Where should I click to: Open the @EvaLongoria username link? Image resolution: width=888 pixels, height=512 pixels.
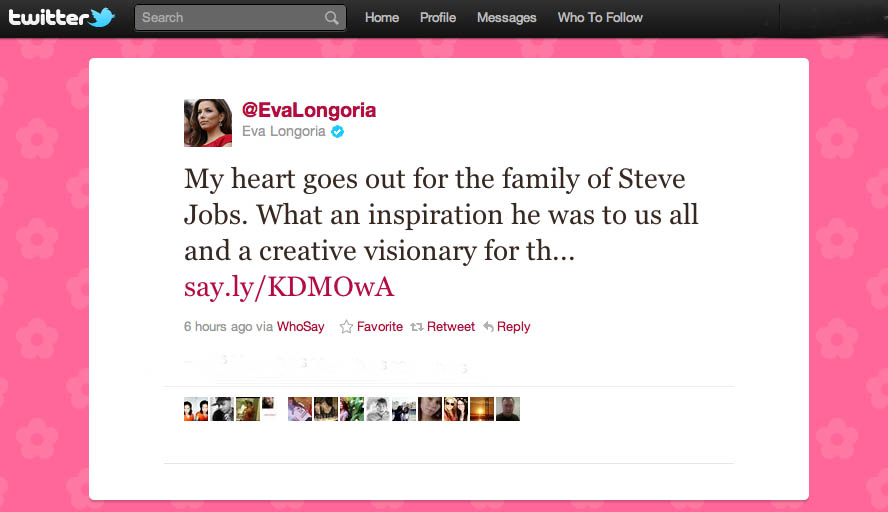point(309,109)
